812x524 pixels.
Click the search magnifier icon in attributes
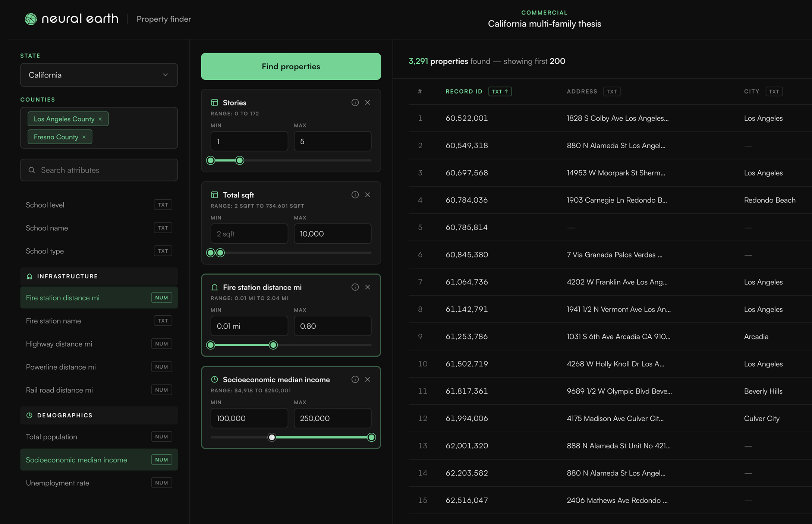[x=32, y=170]
